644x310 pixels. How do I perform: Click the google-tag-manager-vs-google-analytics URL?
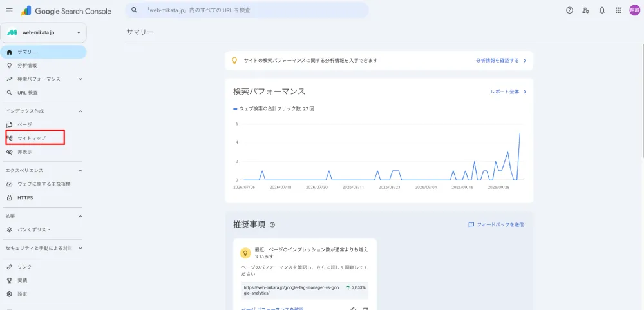click(292, 290)
